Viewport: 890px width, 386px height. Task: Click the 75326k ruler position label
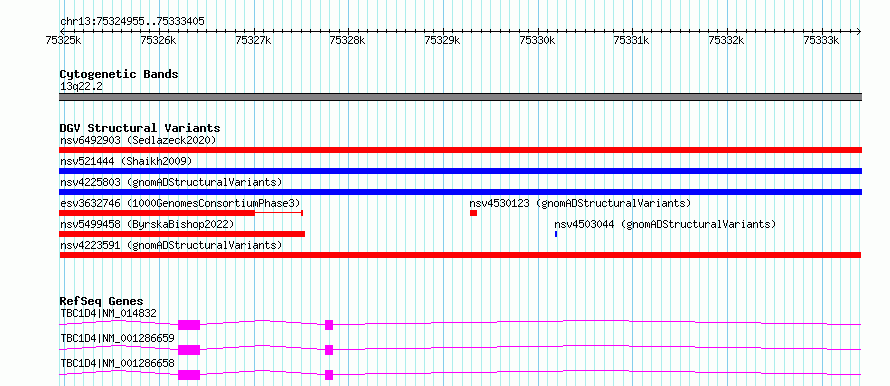click(158, 40)
